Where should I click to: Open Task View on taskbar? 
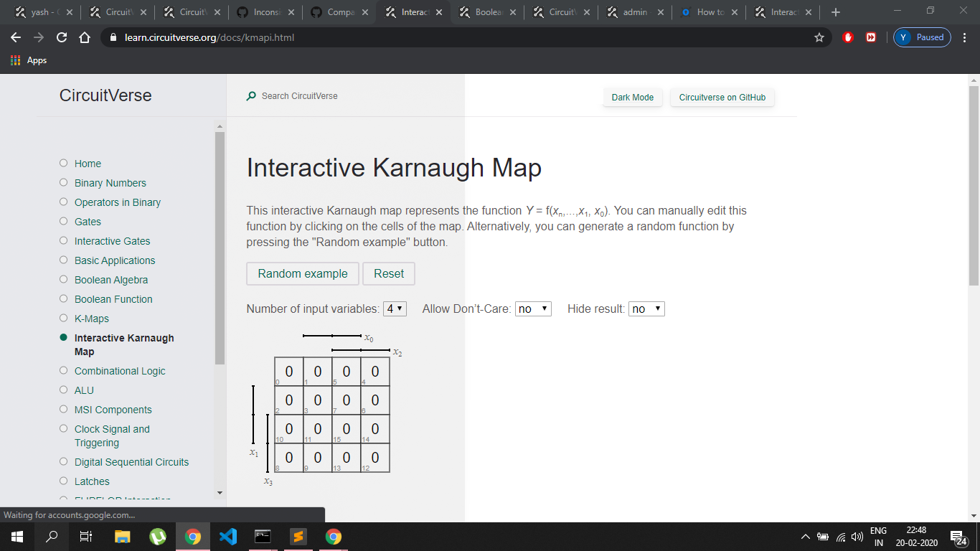click(x=86, y=537)
